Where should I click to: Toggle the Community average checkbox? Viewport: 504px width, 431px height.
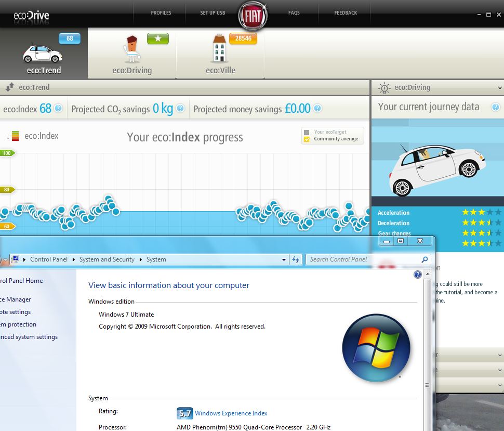click(x=307, y=139)
